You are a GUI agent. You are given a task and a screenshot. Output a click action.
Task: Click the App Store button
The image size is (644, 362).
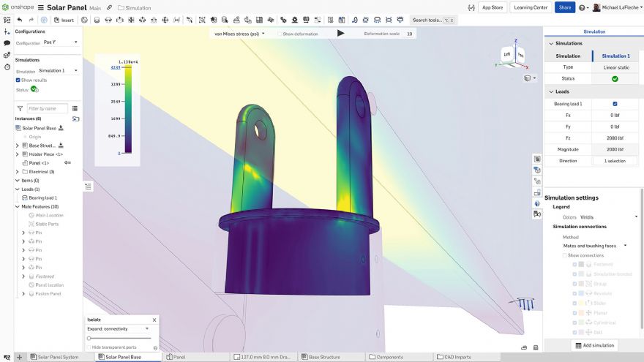click(x=493, y=7)
